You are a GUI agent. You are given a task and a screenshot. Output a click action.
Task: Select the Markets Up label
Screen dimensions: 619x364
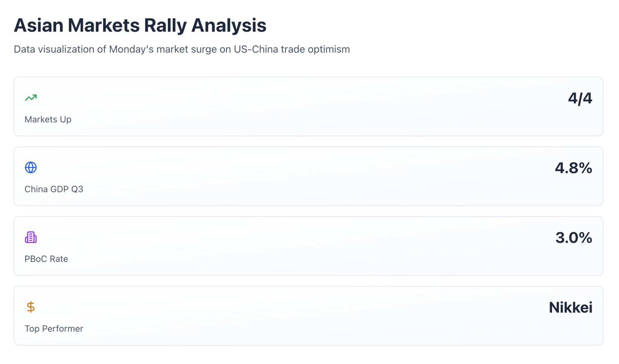[48, 120]
